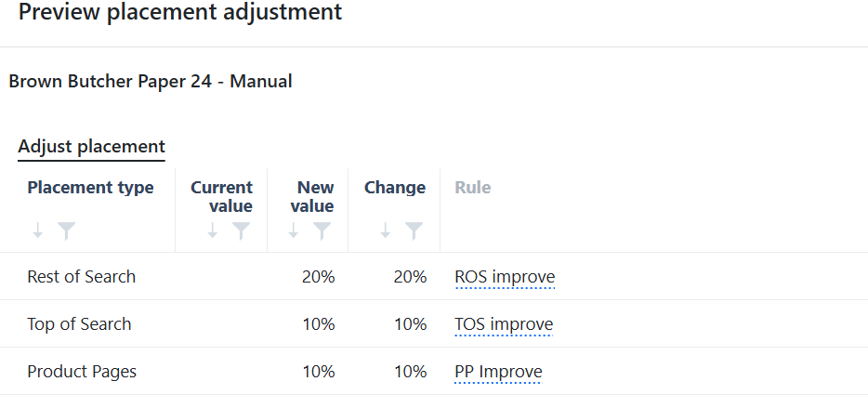Click the Change column header

coord(395,188)
